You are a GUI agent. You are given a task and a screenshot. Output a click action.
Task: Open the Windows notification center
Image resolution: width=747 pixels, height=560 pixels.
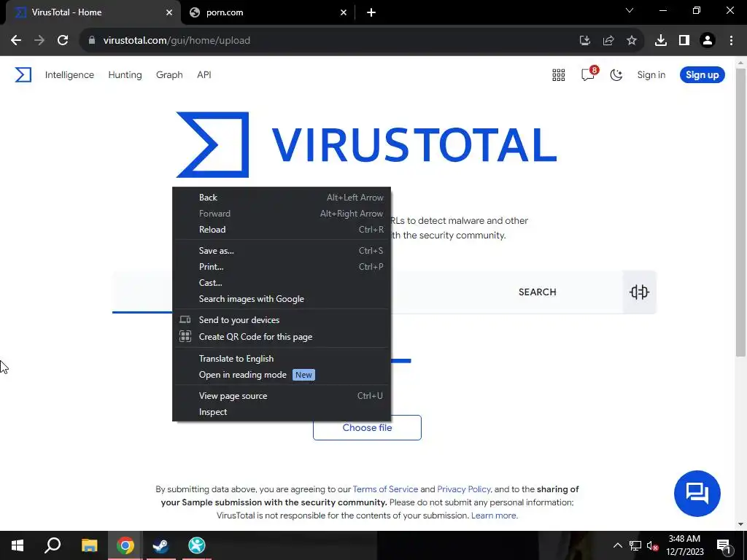pos(724,545)
